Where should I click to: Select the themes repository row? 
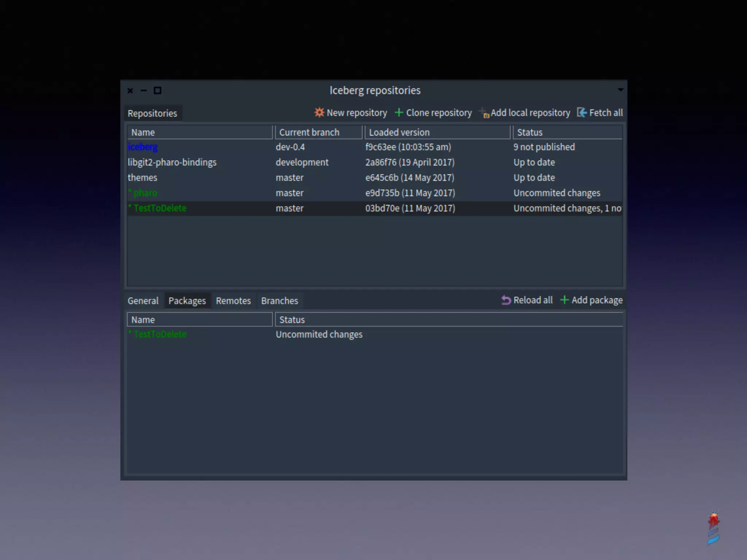143,178
